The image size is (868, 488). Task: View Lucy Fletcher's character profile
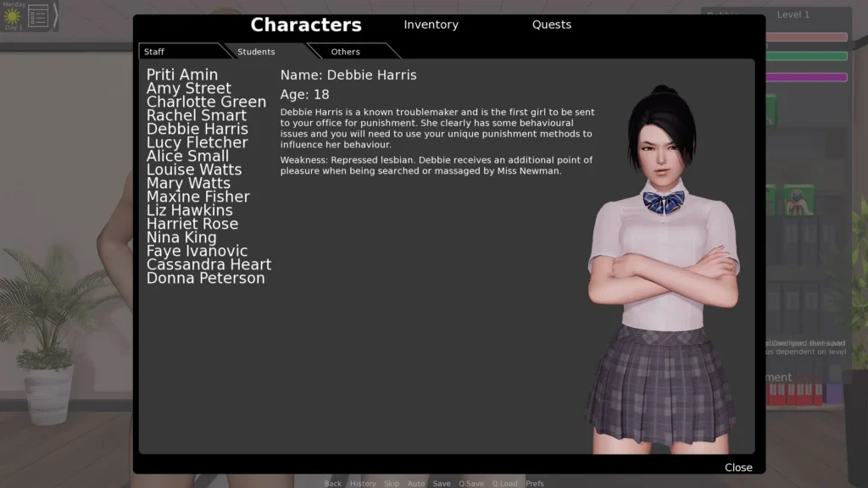click(x=197, y=142)
